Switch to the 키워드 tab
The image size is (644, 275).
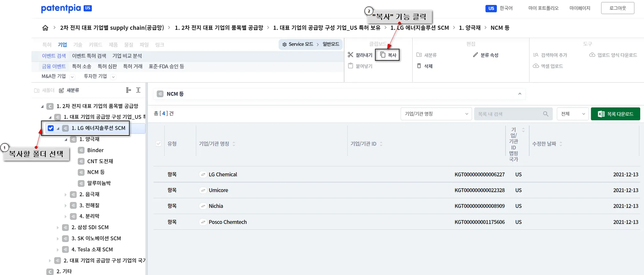[x=95, y=45]
